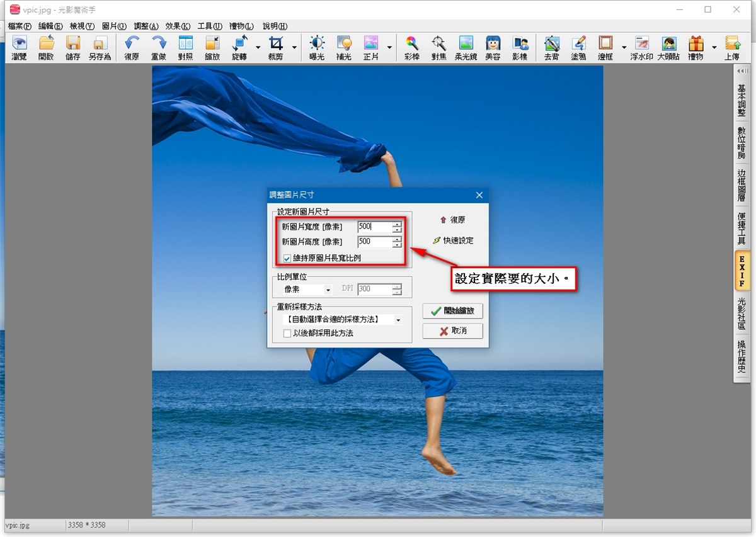This screenshot has width=756, height=537.
Task: Open the 彩棒 (Color wand) tool
Action: point(411,47)
